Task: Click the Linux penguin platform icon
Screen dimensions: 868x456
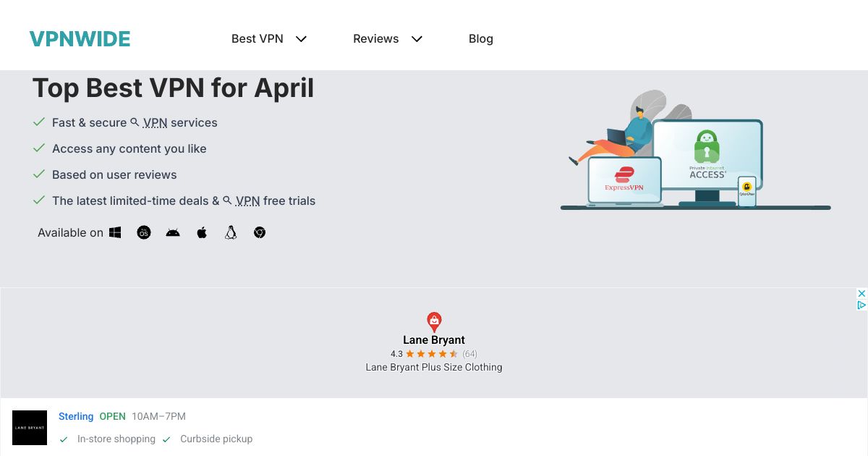Action: point(231,232)
